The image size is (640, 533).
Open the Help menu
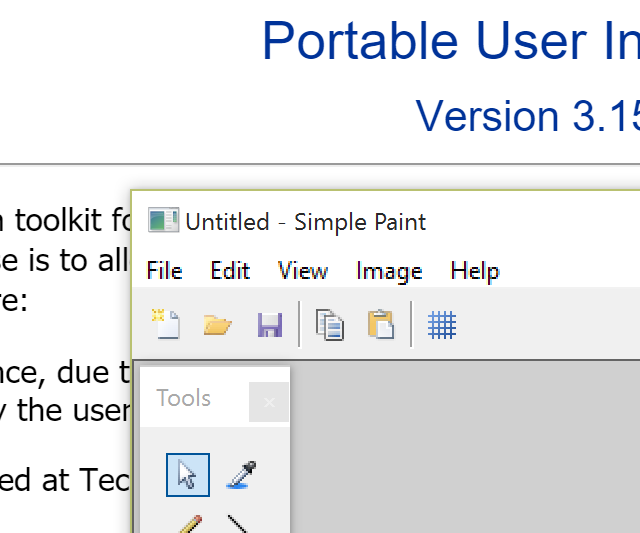click(x=475, y=271)
